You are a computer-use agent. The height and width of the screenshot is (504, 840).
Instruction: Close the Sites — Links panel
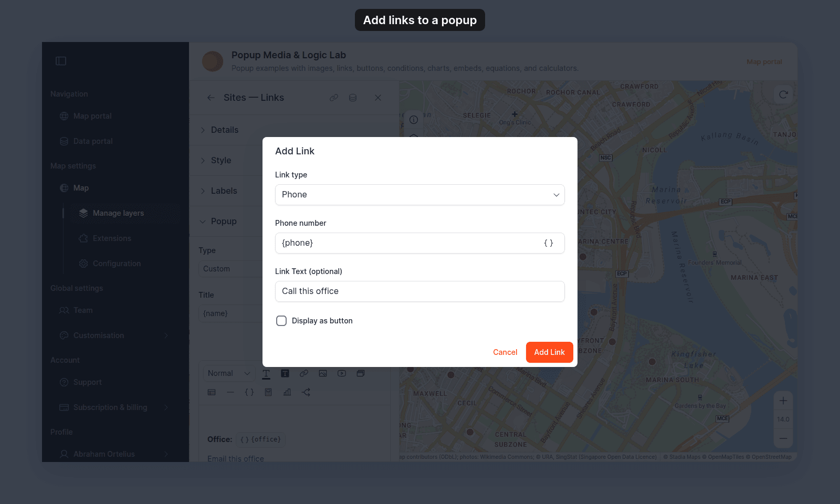(378, 98)
